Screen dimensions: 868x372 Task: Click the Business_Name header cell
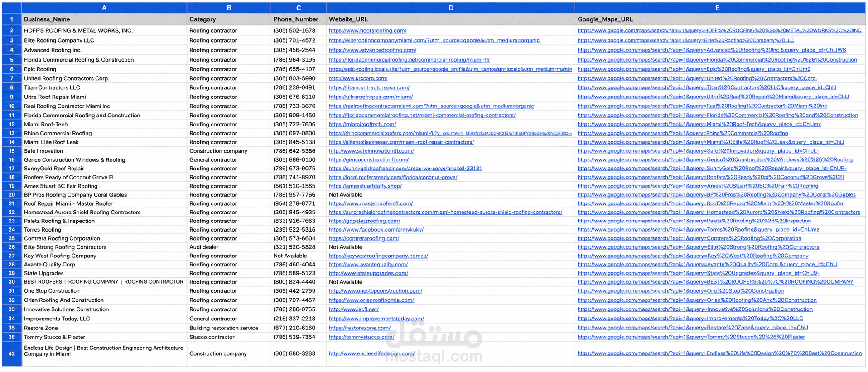[x=104, y=19]
